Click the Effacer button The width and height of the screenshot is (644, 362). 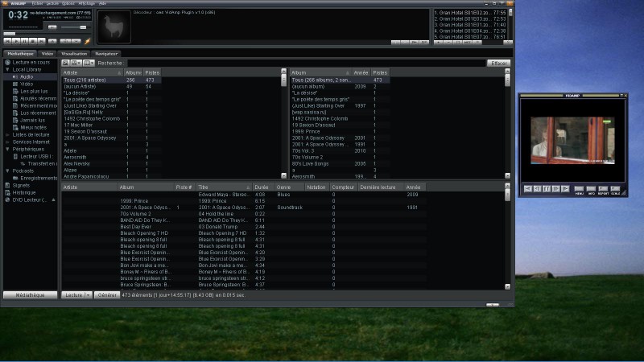498,64
